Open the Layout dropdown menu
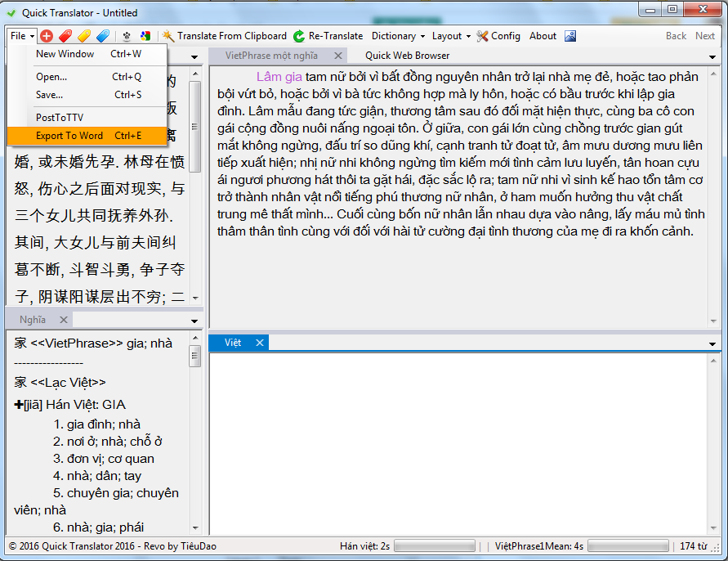Viewport: 728px width, 561px height. [x=451, y=36]
